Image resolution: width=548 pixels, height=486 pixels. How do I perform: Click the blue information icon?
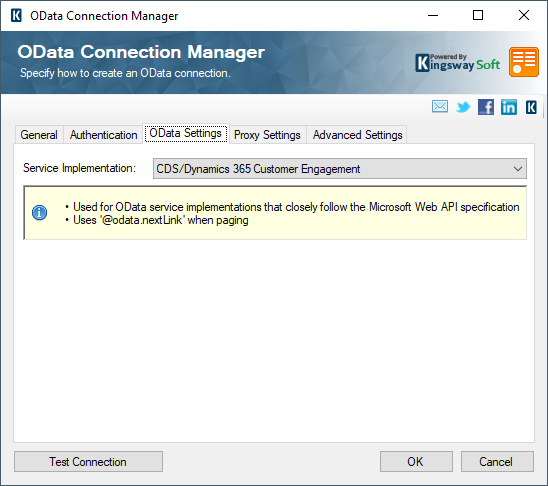(39, 212)
